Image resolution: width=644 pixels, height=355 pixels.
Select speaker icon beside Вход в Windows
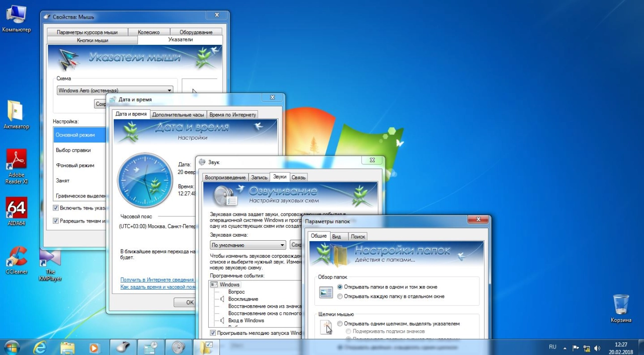point(223,320)
